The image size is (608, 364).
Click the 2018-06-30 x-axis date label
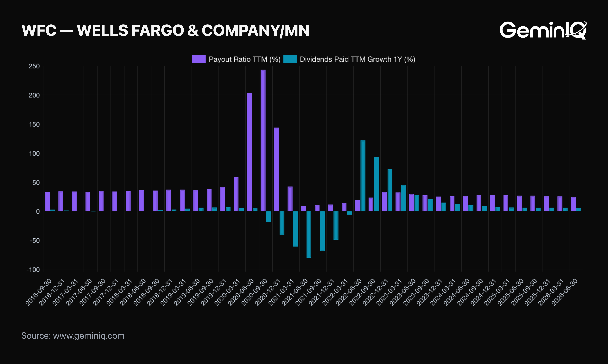pos(133,292)
